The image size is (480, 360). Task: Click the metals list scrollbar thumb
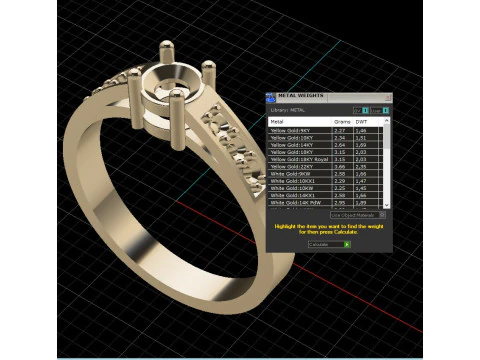click(387, 136)
